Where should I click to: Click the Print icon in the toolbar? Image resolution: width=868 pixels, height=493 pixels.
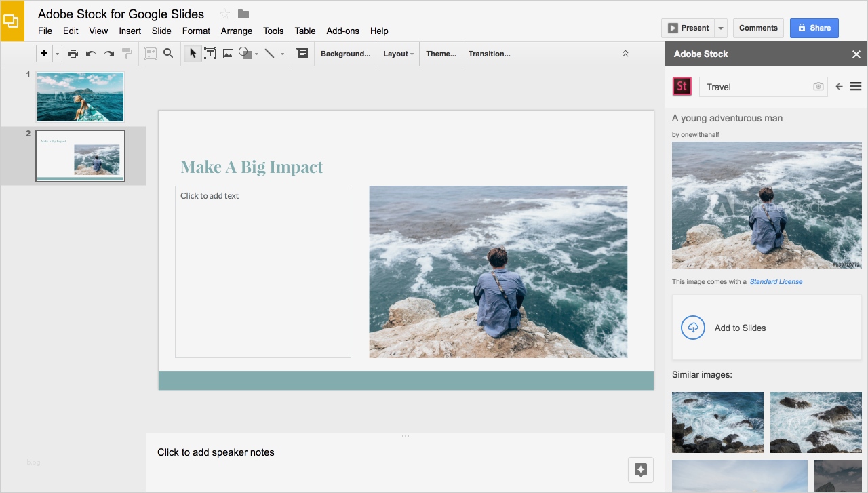point(73,54)
